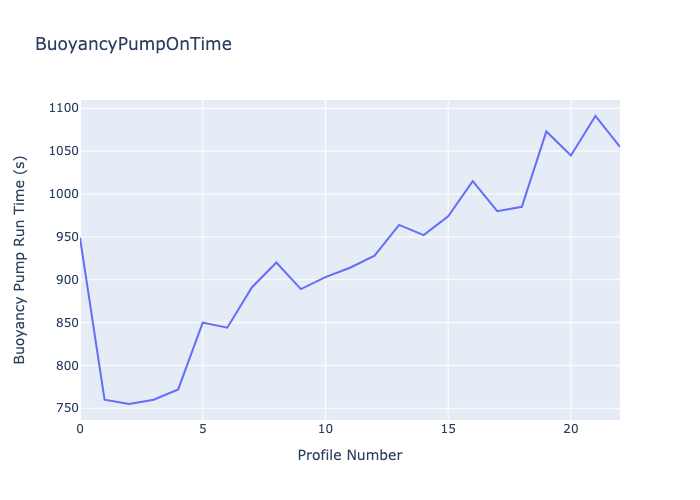Image resolution: width=700 pixels, height=500 pixels.
Task: Click the Buoyancy Pump Run Time y-axis title
Action: (x=20, y=260)
